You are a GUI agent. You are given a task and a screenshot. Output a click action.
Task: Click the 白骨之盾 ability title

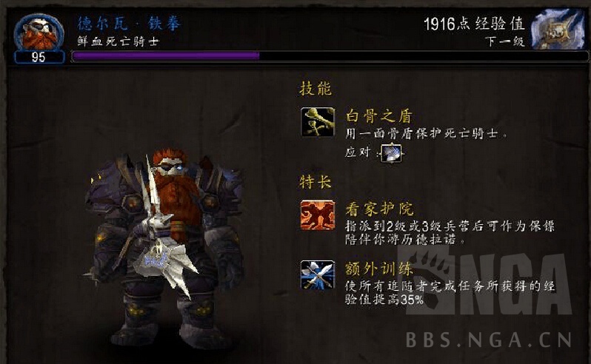click(378, 116)
